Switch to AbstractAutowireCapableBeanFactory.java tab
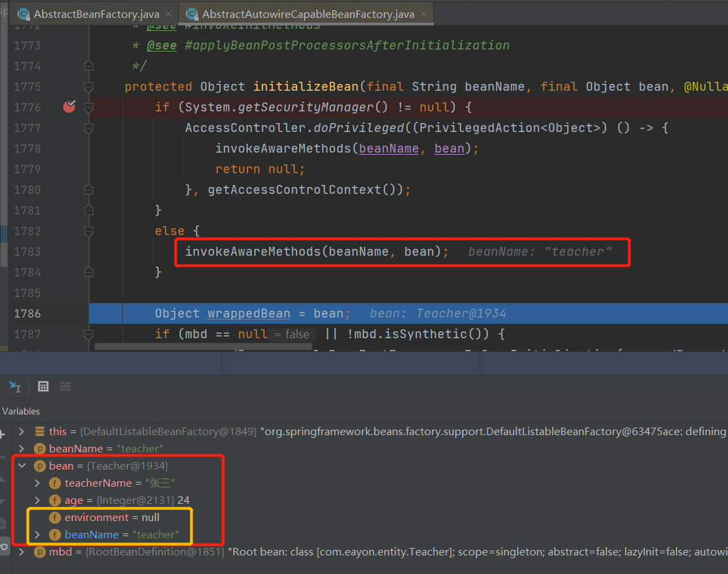The height and width of the screenshot is (574, 728). click(x=307, y=14)
